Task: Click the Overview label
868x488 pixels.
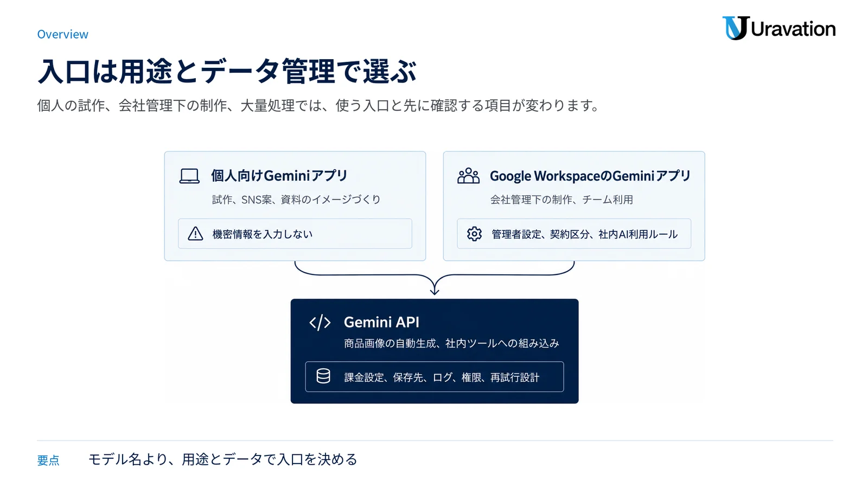Action: pyautogui.click(x=62, y=34)
